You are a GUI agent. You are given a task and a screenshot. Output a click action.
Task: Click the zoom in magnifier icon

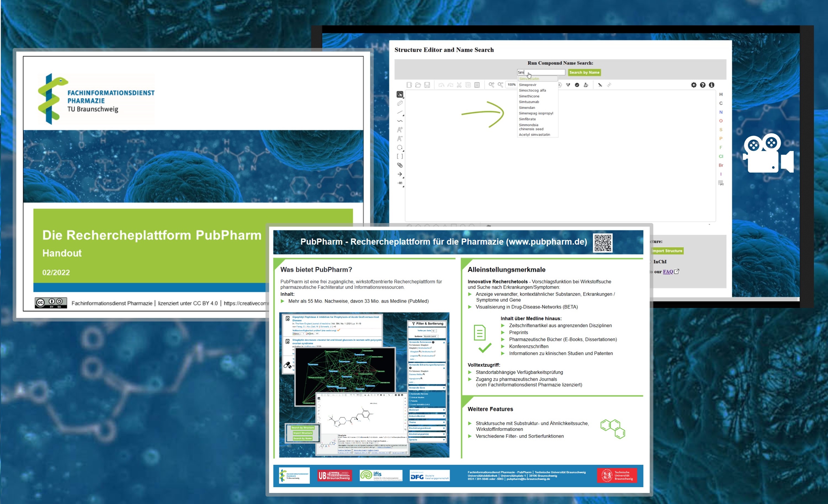tap(491, 85)
